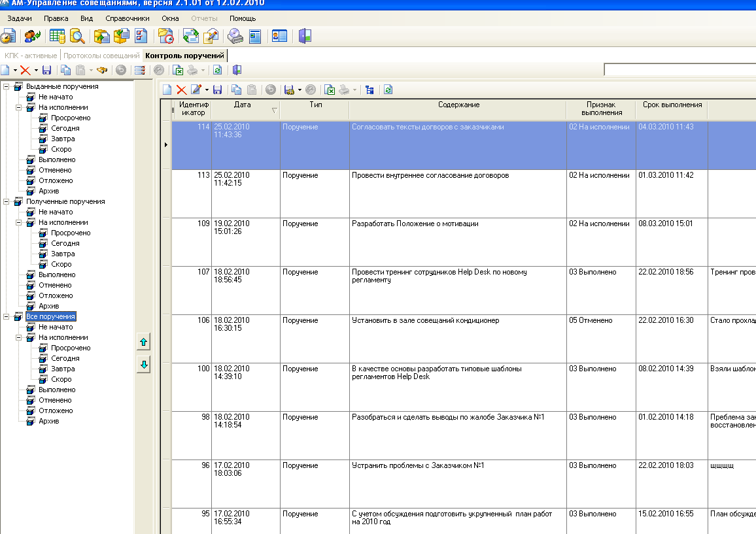Collapse the Выданные поручения tree node
The width and height of the screenshot is (756, 534).
click(7, 87)
